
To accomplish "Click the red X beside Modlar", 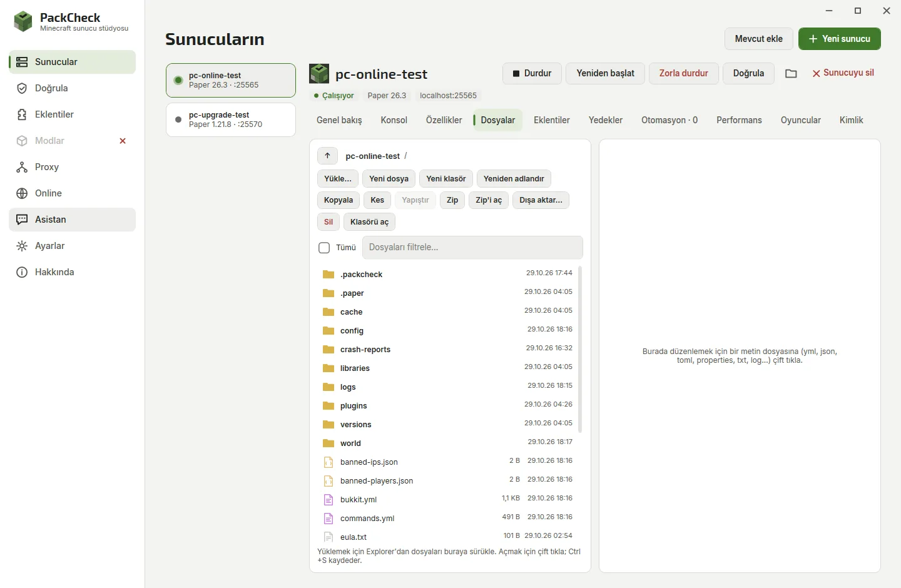I will pos(123,141).
